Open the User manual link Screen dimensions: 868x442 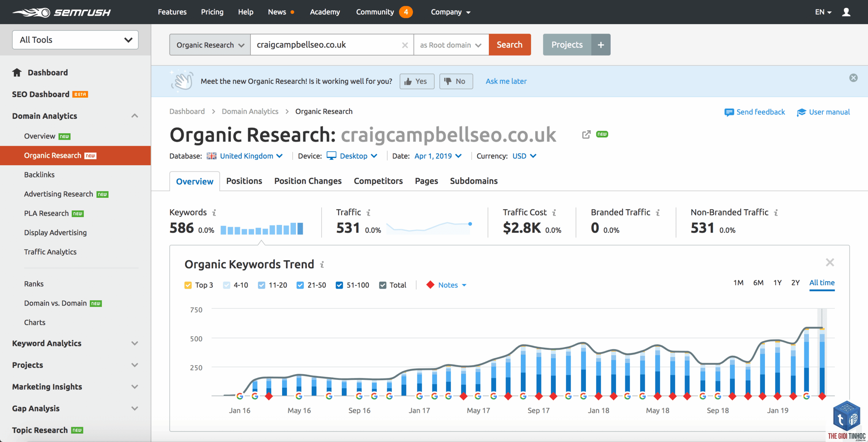coord(823,112)
